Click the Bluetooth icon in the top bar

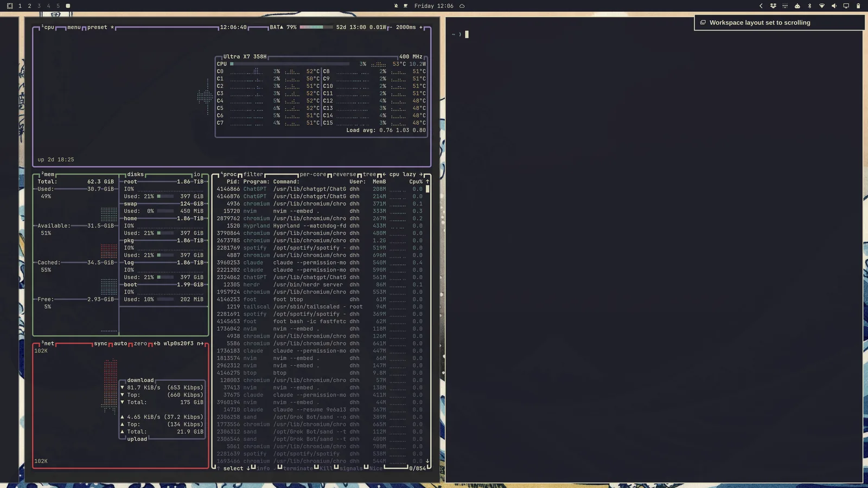pos(809,6)
